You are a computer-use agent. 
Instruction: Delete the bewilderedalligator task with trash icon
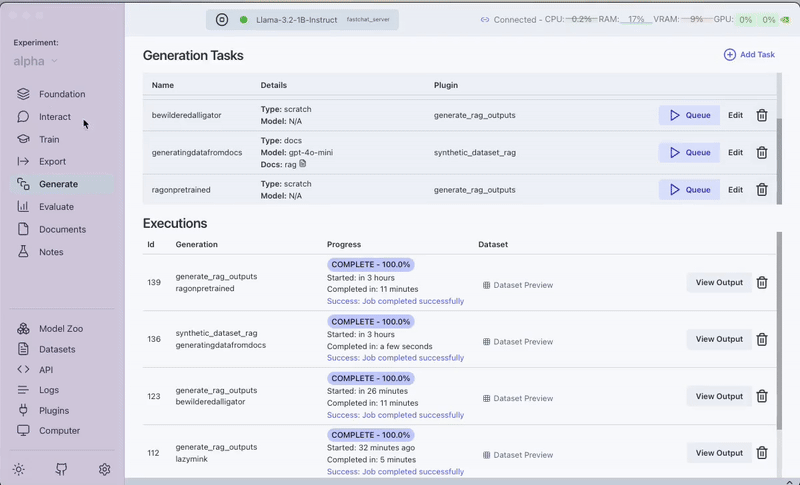click(x=762, y=115)
